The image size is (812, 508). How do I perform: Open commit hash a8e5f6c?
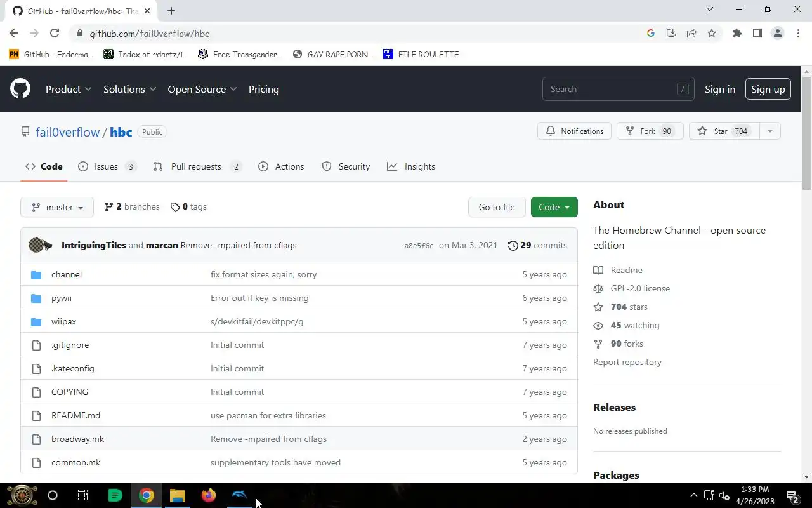point(419,246)
